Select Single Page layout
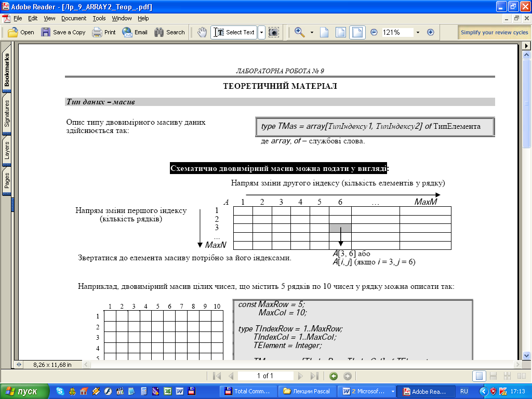The image size is (532, 399). click(x=479, y=376)
